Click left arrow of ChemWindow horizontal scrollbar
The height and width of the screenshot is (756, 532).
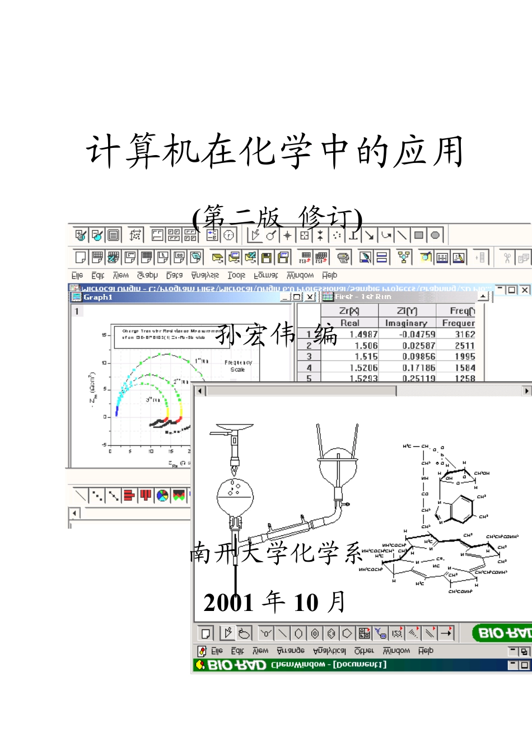coord(201,391)
